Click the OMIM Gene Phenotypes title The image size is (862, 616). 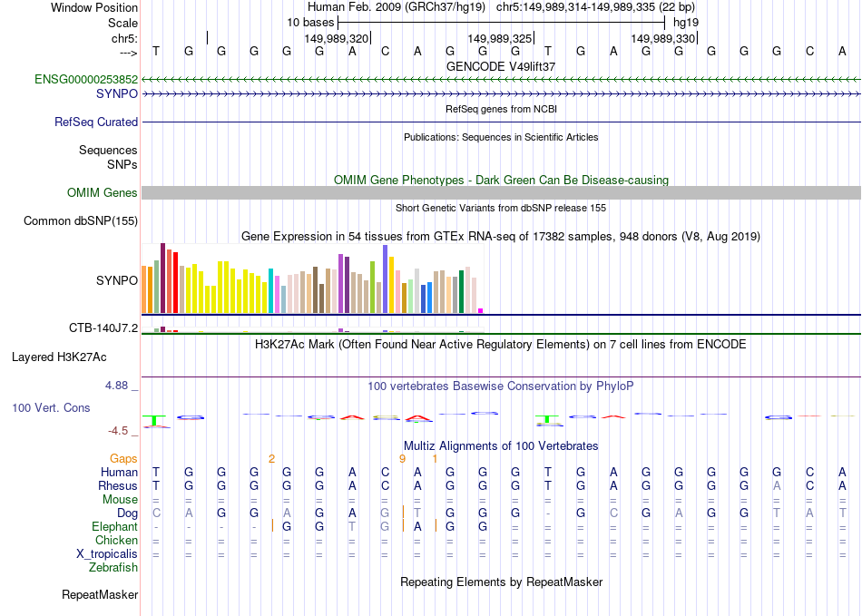pos(502,181)
